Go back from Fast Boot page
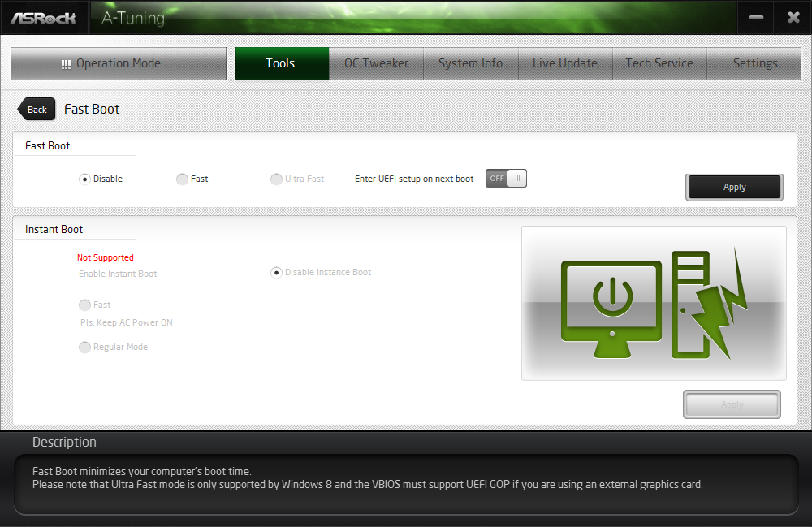Image resolution: width=812 pixels, height=527 pixels. click(x=37, y=110)
